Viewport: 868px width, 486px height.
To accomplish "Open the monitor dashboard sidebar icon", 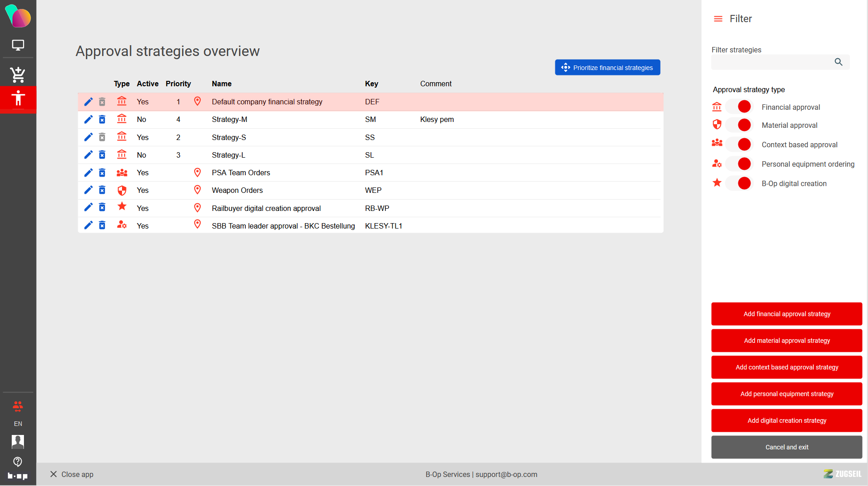I will pos(18,45).
